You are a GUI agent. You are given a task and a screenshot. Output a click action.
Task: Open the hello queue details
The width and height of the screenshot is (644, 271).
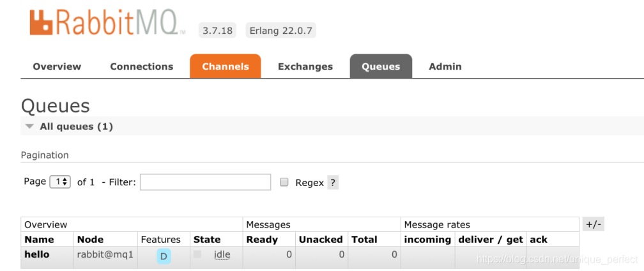point(36,254)
